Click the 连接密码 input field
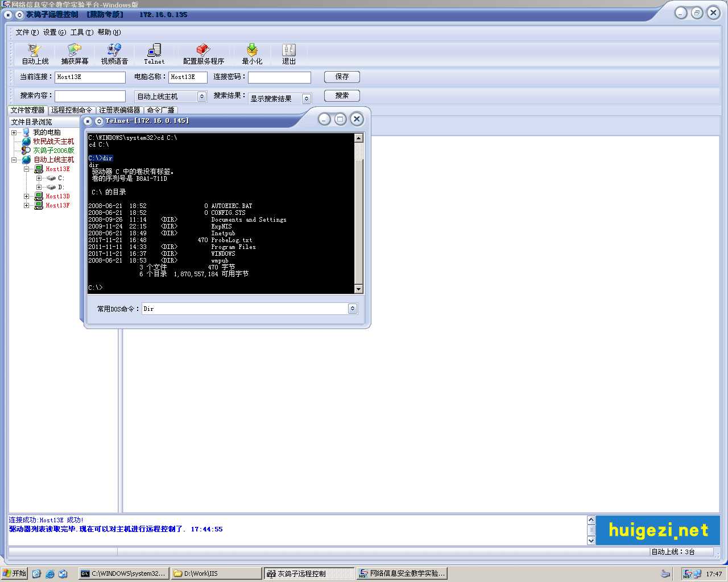This screenshot has height=582, width=728. click(279, 77)
